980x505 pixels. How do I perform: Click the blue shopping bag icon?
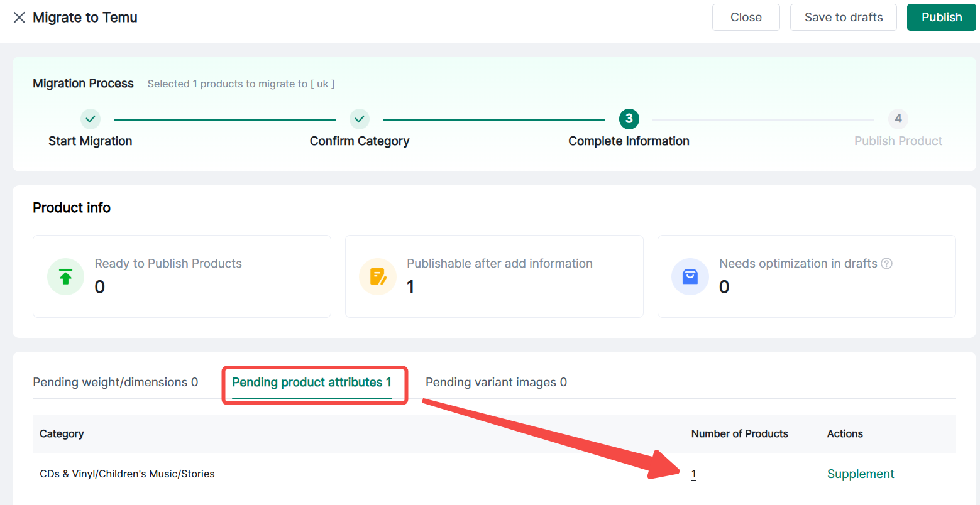(x=690, y=276)
